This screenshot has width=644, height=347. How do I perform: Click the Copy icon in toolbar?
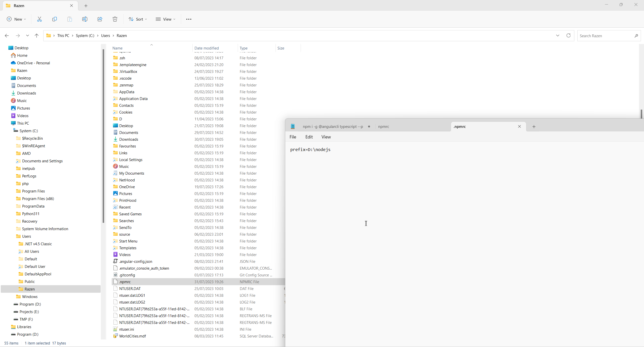[55, 19]
